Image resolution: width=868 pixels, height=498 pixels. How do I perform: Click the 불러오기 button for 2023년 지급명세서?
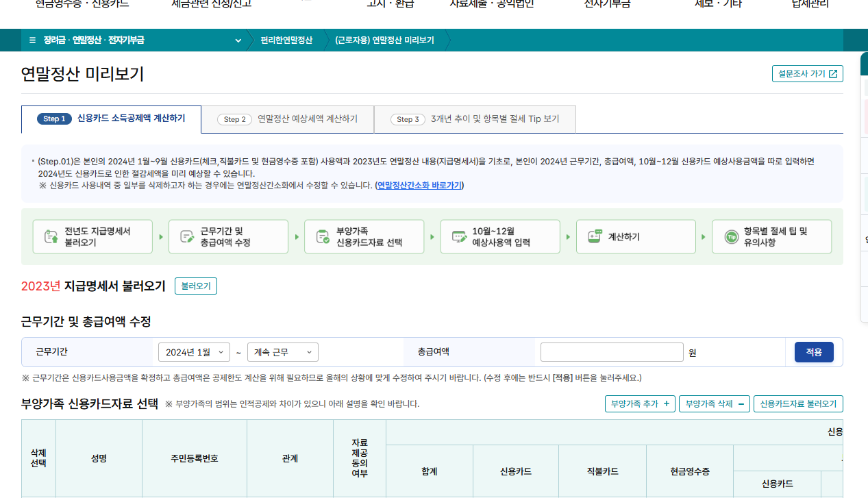196,286
